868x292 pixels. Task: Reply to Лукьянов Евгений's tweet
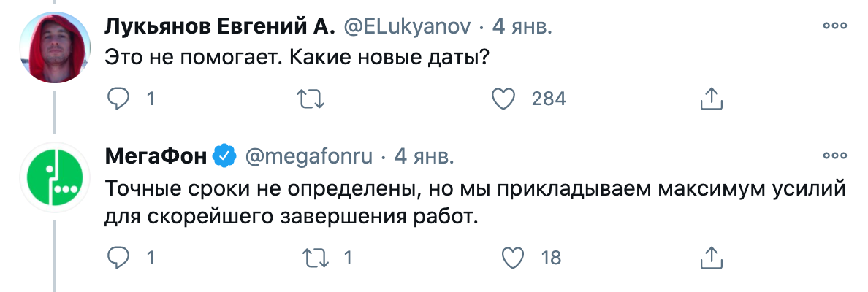(118, 99)
